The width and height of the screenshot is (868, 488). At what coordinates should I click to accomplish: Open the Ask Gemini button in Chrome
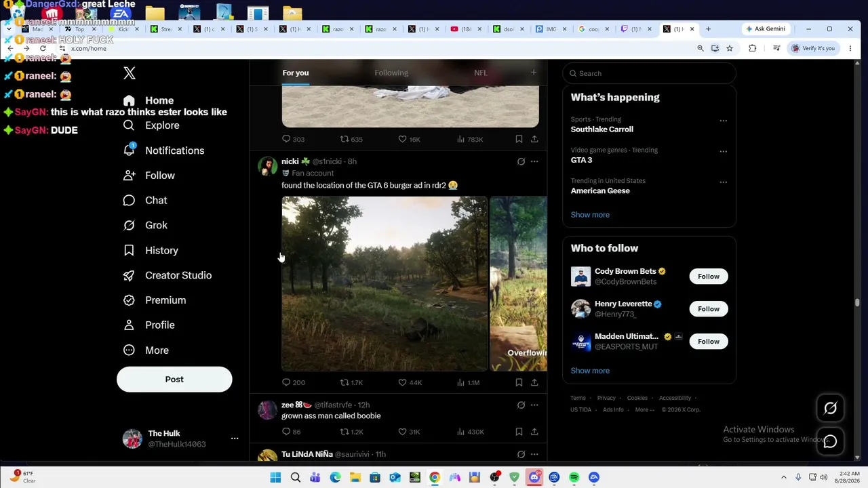coord(766,29)
